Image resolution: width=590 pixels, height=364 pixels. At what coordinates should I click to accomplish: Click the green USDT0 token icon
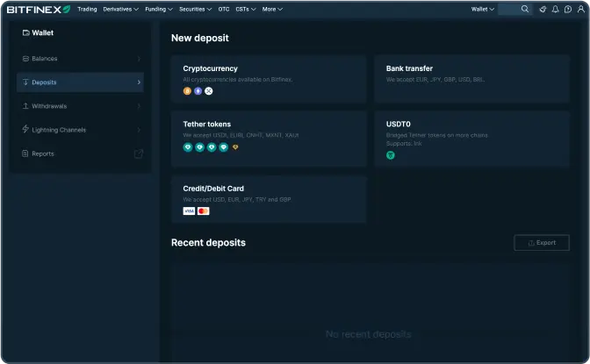[x=391, y=155]
